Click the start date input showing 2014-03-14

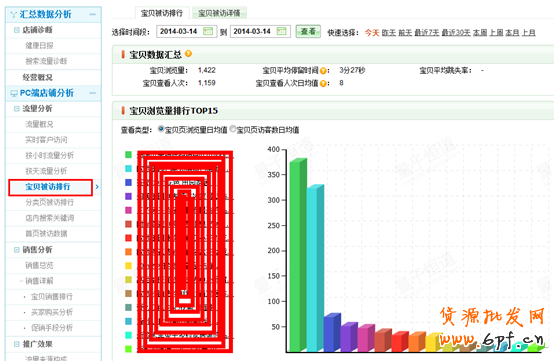[187, 31]
